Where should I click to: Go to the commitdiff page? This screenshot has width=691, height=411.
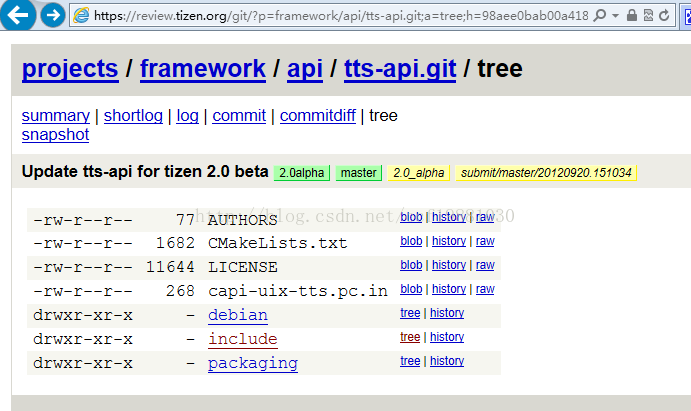click(318, 115)
